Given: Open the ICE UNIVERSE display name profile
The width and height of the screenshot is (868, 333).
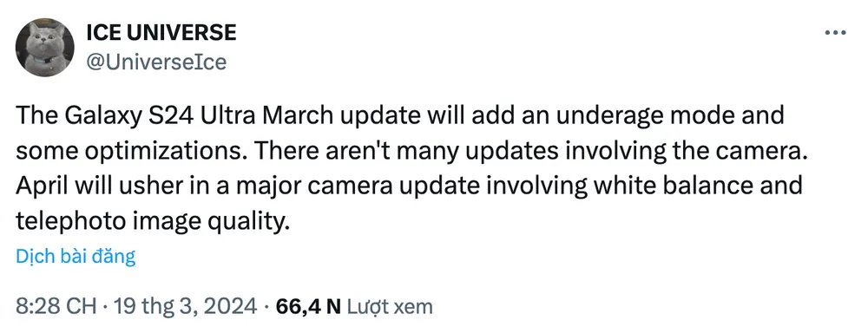Looking at the screenshot, I should click(x=161, y=33).
